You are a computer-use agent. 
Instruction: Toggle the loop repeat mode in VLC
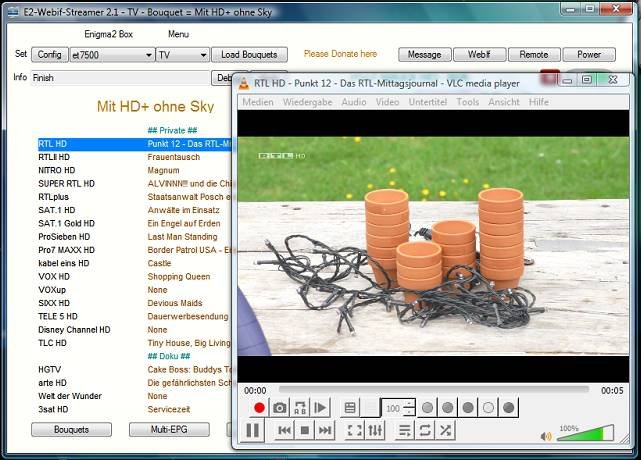pos(425,430)
